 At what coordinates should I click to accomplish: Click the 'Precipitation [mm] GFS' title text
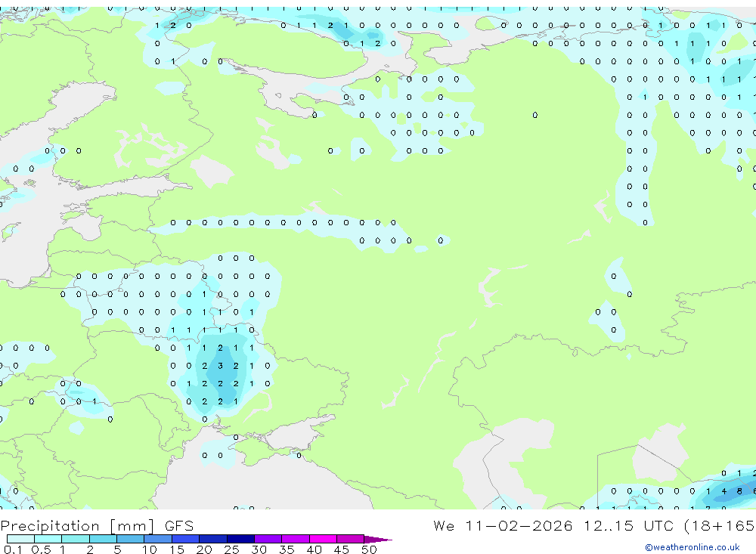(x=97, y=526)
